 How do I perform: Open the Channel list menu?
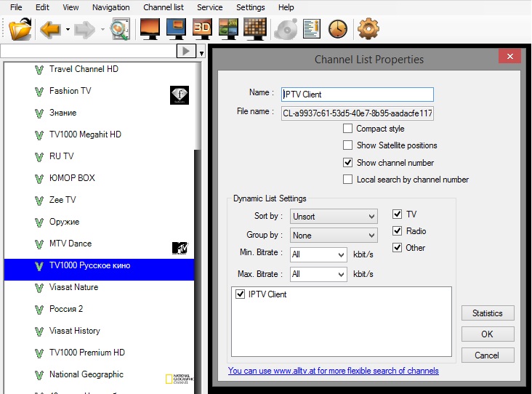point(164,7)
